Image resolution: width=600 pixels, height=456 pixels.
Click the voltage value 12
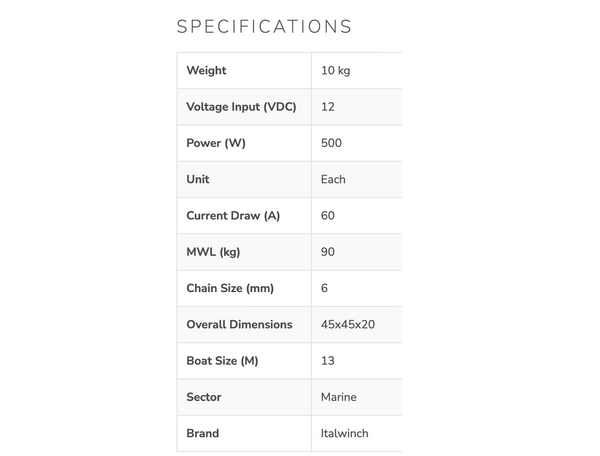pos(328,107)
